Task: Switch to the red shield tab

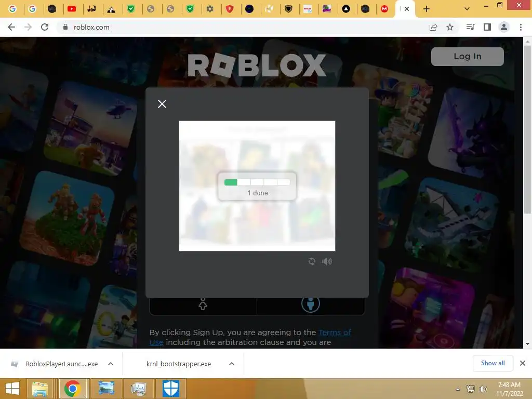Action: (x=230, y=9)
